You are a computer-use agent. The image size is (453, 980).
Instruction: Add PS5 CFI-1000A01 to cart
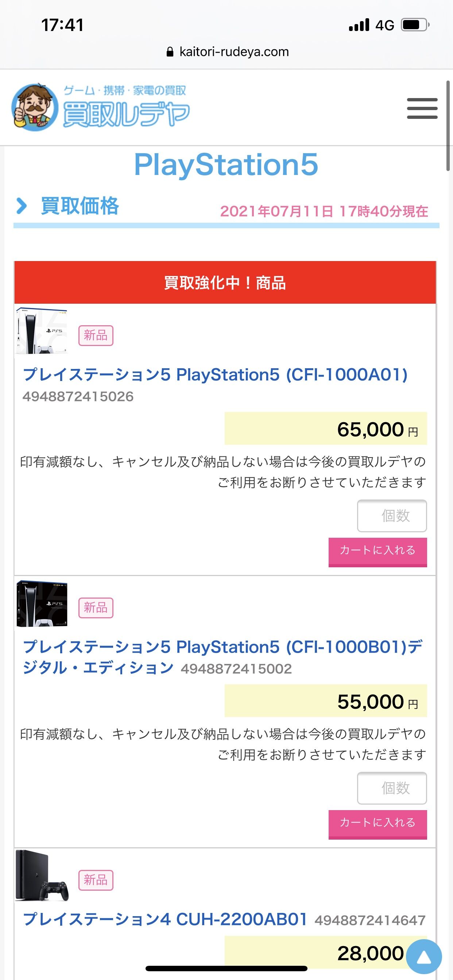[377, 552]
